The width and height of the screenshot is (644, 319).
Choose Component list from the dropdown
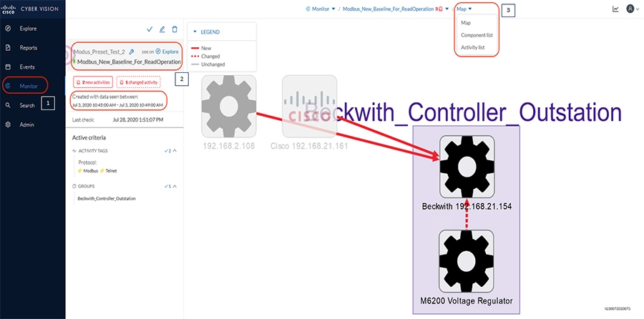(x=477, y=35)
